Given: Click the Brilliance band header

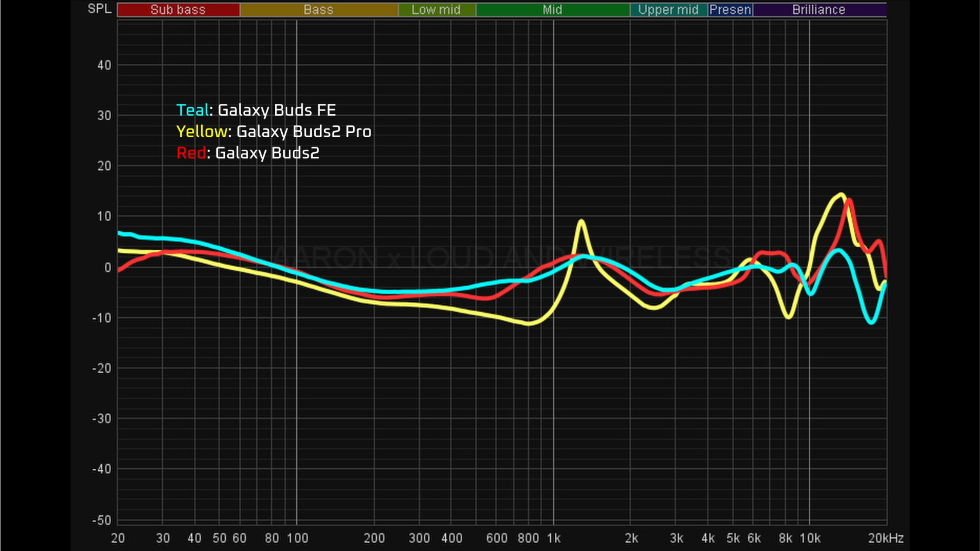Looking at the screenshot, I should [819, 10].
